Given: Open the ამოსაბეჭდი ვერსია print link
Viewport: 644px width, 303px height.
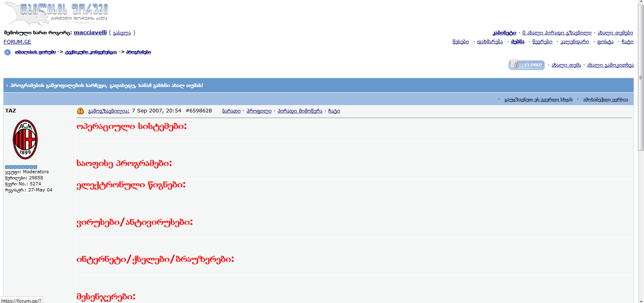Looking at the screenshot, I should [x=605, y=100].
